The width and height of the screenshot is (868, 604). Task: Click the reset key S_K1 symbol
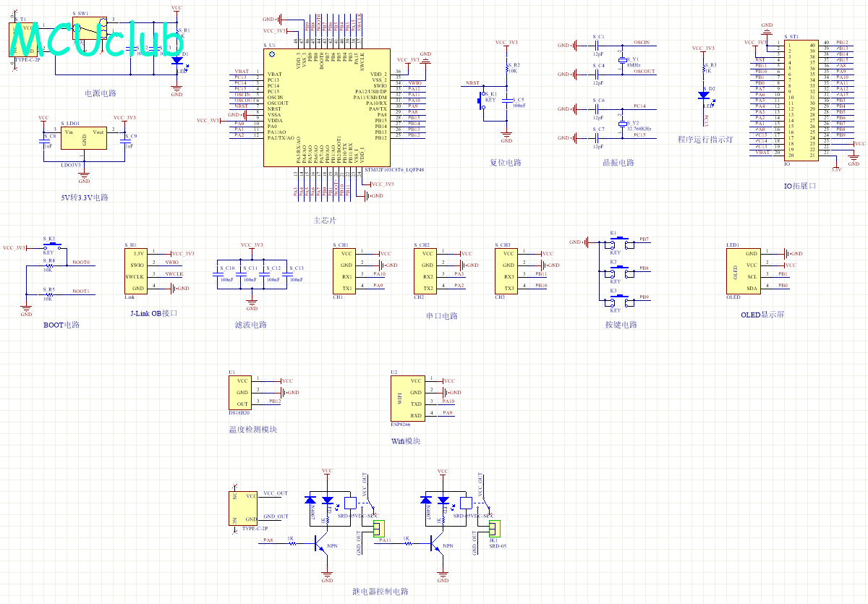(x=482, y=102)
